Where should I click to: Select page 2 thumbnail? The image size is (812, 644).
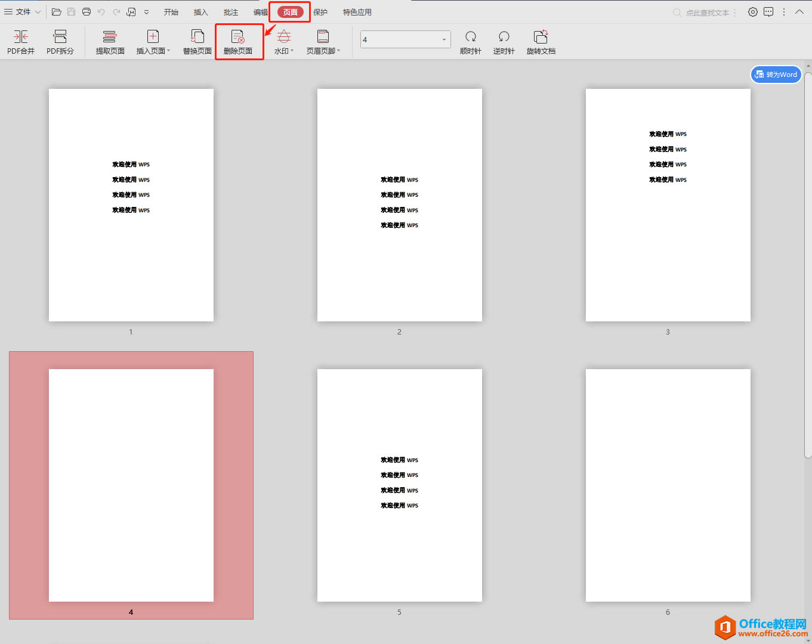click(400, 205)
